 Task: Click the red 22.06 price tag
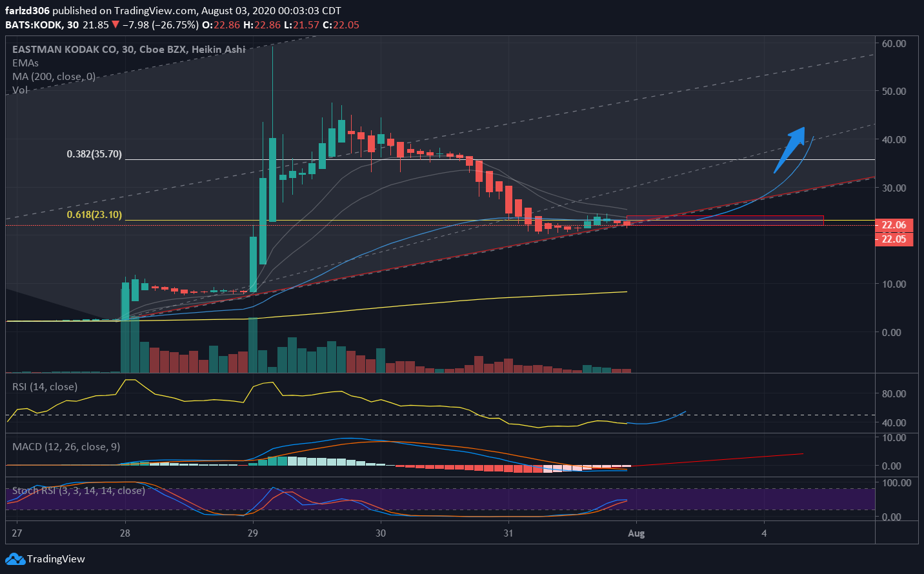[894, 225]
